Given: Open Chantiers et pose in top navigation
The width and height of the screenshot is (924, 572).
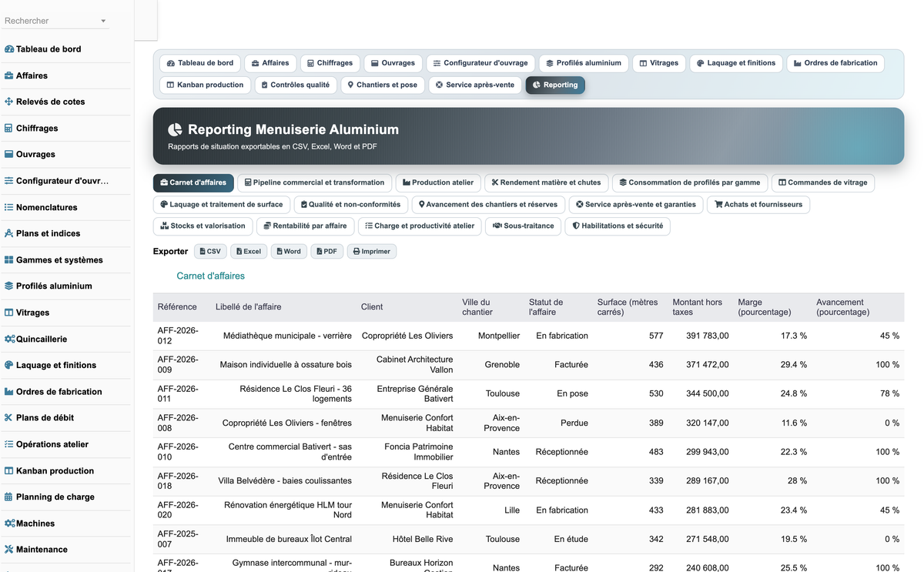Looking at the screenshot, I should pyautogui.click(x=383, y=85).
